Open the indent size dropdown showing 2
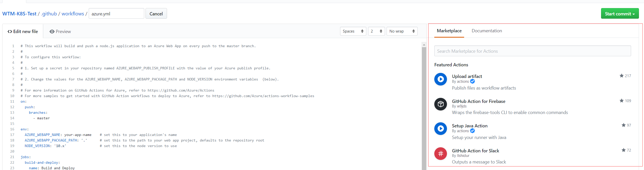The height and width of the screenshot is (170, 644). (x=376, y=31)
